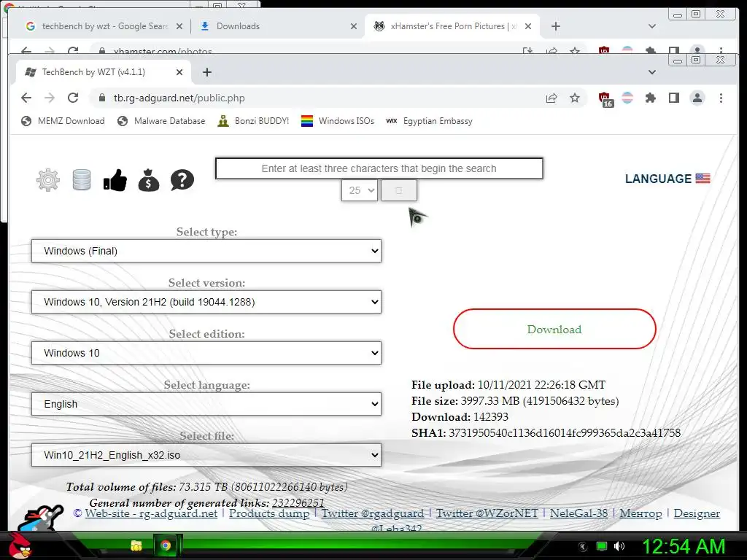Close the TechBench by WZT tab
Screen dimensions: 747x560
(179, 72)
